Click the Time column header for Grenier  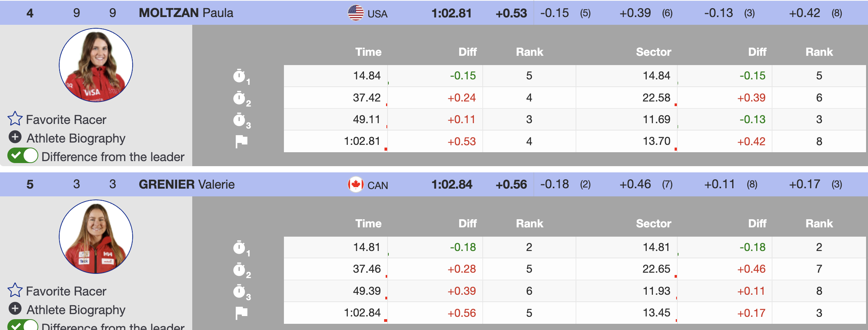pos(368,223)
